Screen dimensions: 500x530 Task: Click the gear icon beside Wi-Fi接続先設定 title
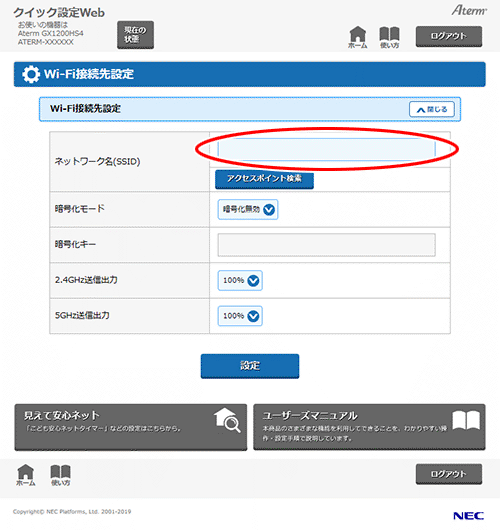click(31, 74)
